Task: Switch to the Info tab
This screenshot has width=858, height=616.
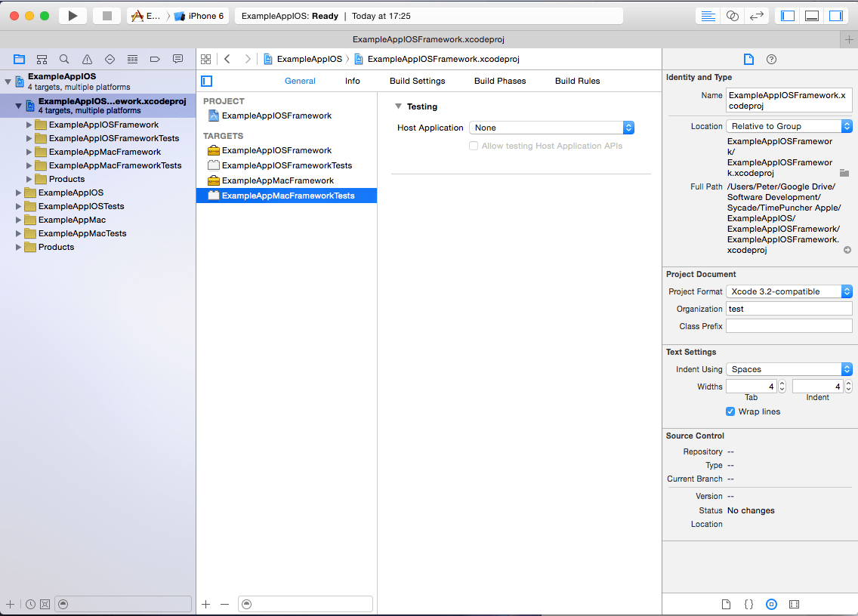Action: [x=353, y=81]
